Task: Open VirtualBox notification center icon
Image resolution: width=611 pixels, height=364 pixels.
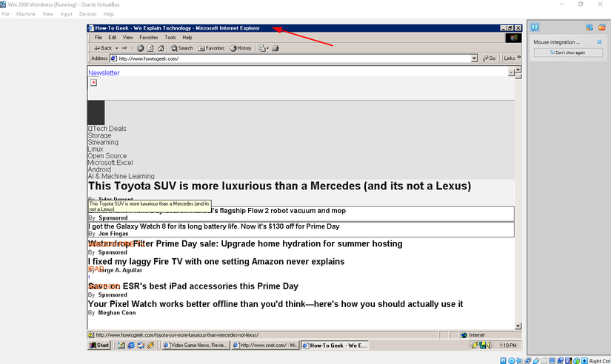Action: point(535,27)
